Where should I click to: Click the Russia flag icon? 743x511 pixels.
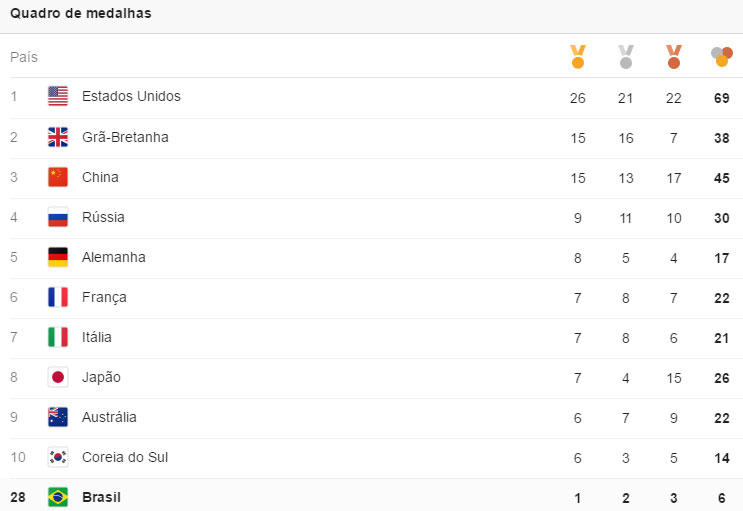tap(58, 217)
